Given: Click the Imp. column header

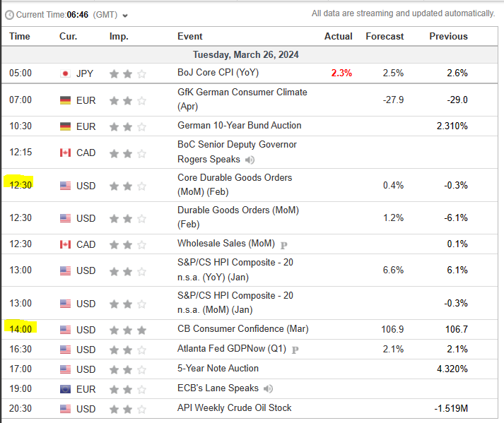Looking at the screenshot, I should tap(119, 36).
